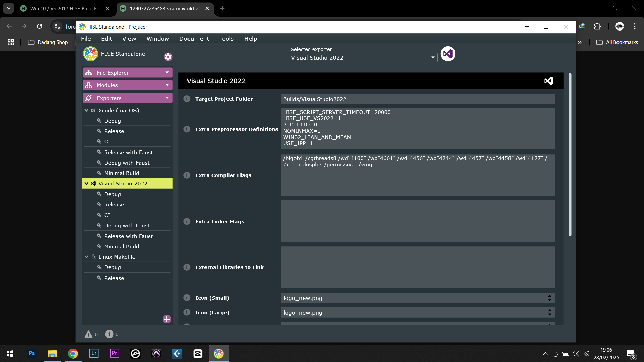Open the Icon (Small) dropdown
This screenshot has width=644, height=362.
pos(418,298)
